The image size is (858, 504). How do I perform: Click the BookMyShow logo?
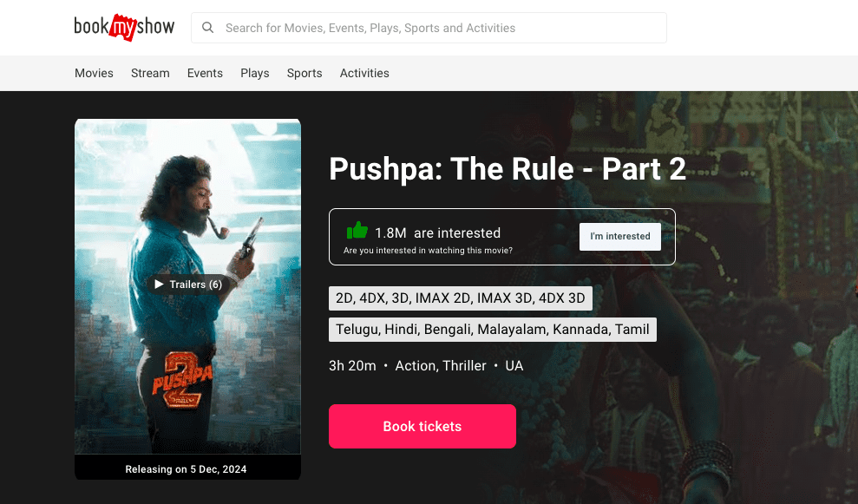pyautogui.click(x=124, y=27)
